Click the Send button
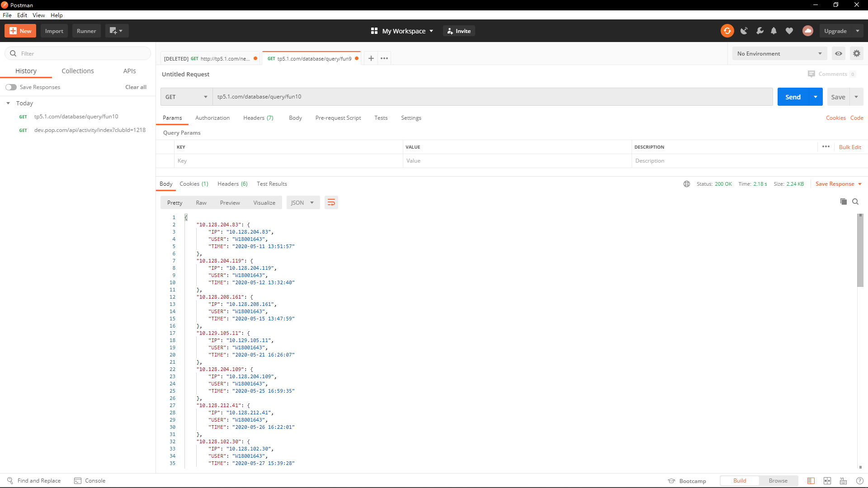The width and height of the screenshot is (868, 488). click(x=793, y=97)
